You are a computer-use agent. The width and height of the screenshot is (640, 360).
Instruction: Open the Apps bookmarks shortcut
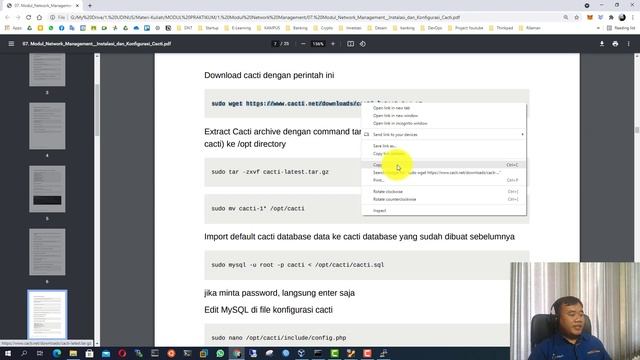pos(13,28)
